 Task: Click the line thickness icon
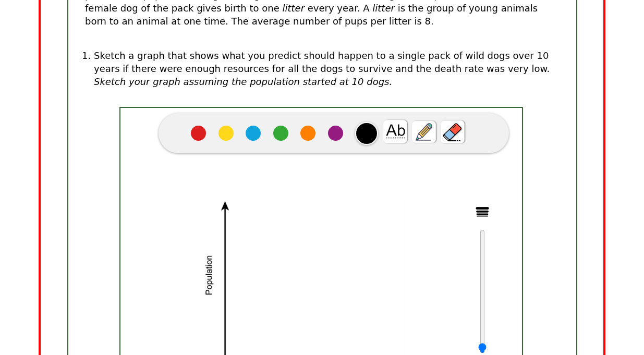pos(482,212)
